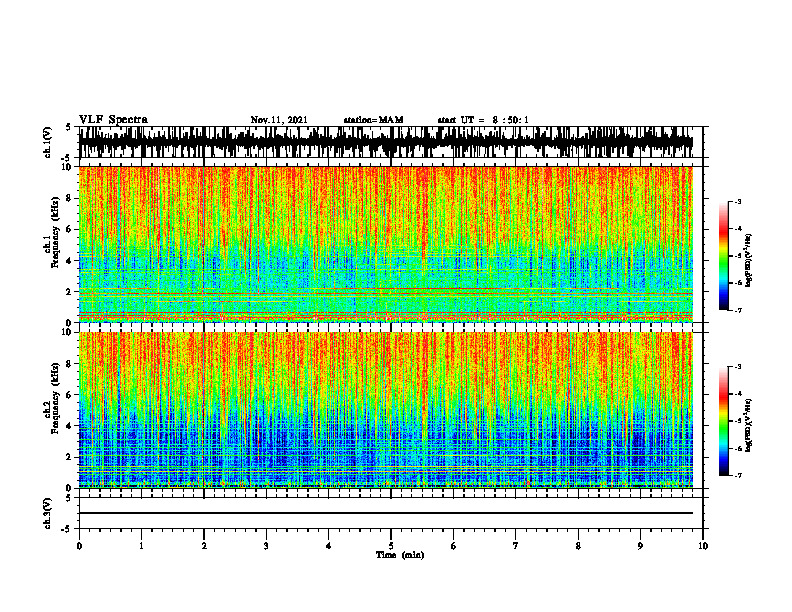The width and height of the screenshot is (792, 612).
Task: Click the "start UT = 8 :50: 1" text
Action: click(483, 120)
